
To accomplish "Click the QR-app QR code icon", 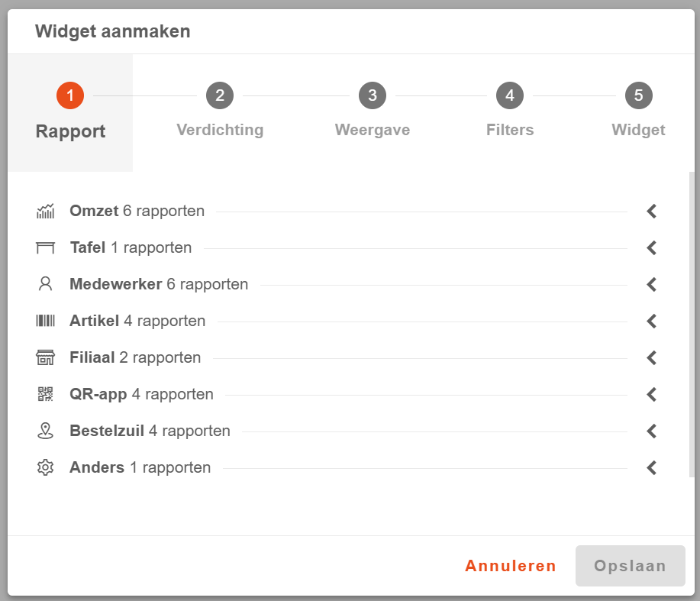I will [46, 394].
